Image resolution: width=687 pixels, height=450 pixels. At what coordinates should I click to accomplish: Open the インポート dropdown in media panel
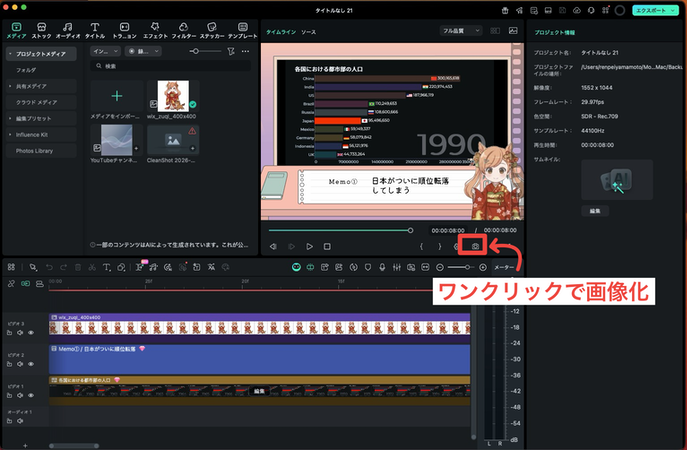coord(105,51)
